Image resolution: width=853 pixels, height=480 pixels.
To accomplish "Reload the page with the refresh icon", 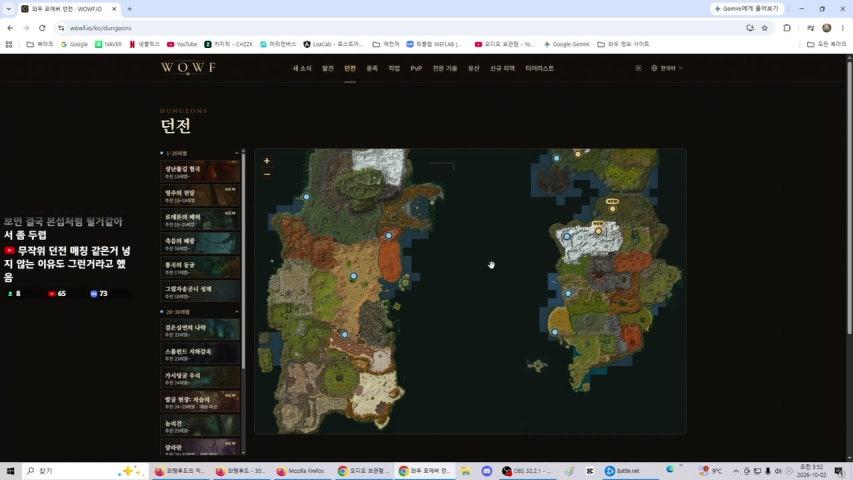I will [42, 28].
